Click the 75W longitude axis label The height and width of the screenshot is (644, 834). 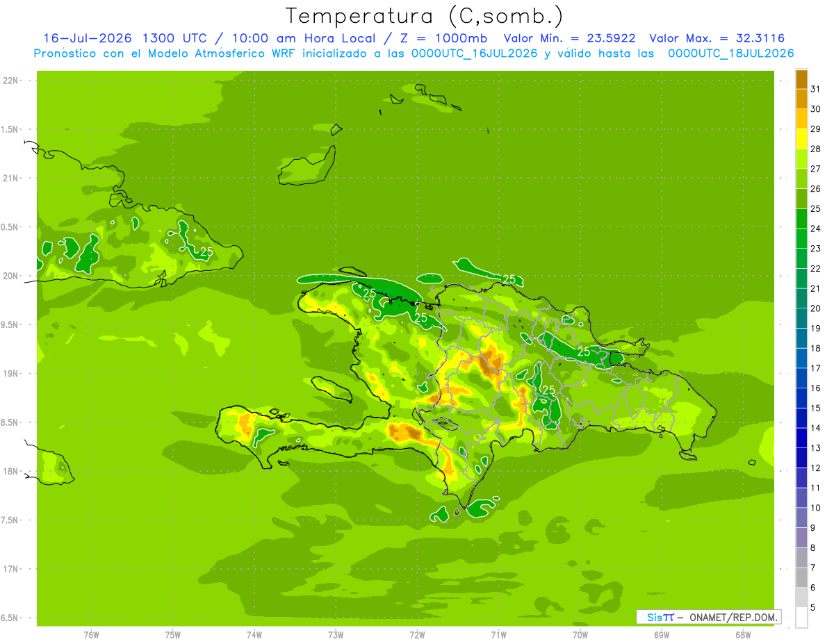click(173, 635)
